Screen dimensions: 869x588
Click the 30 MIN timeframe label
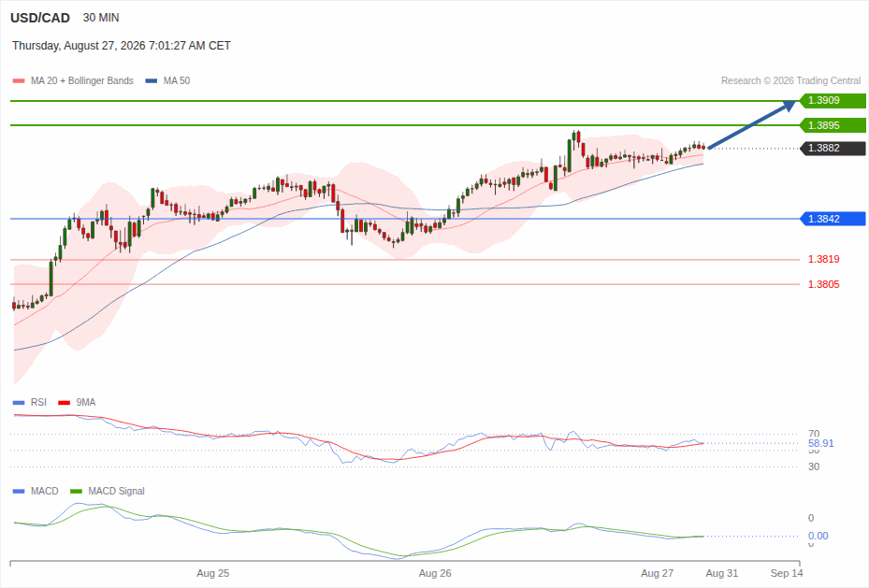101,18
